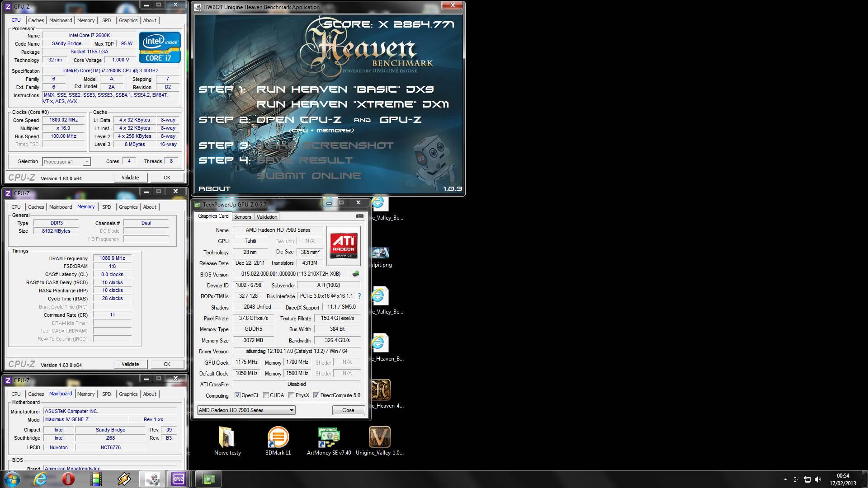Click OK in the Memory CPU-Z window

click(167, 364)
